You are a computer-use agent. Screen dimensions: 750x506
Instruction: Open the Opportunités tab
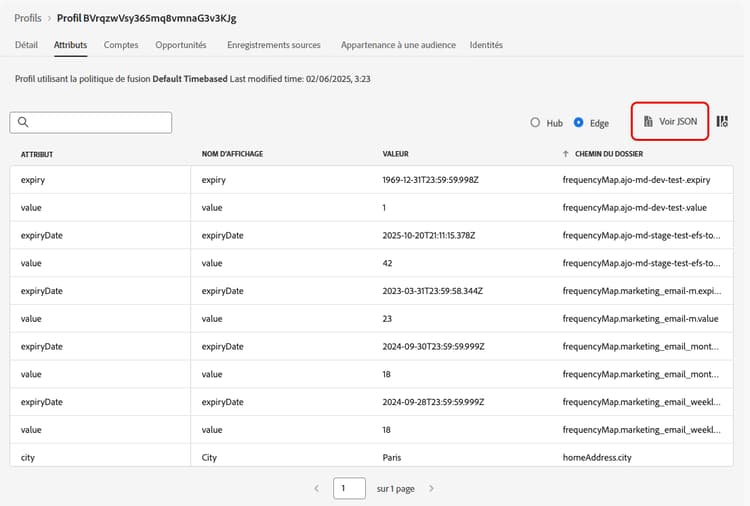tap(181, 45)
